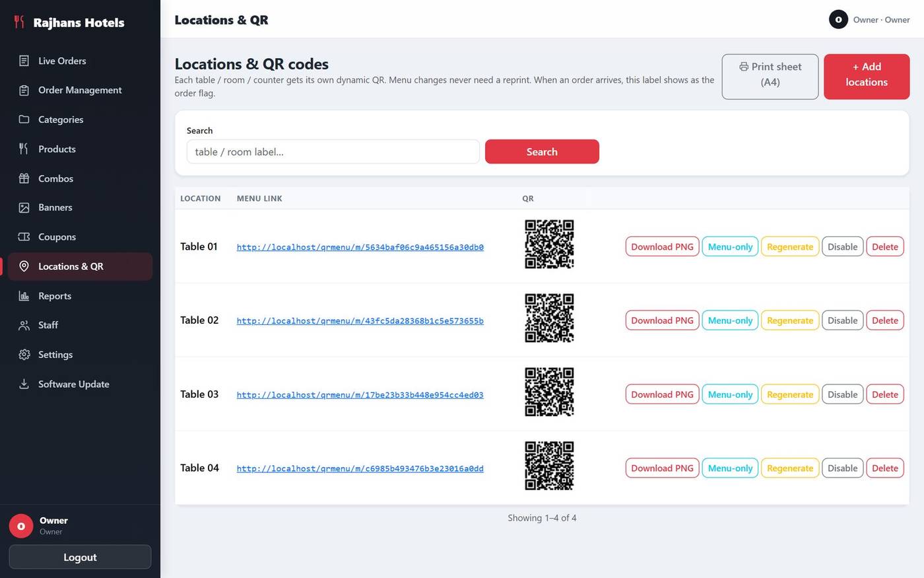
Task: Delete the Table 04 location
Action: [x=885, y=468]
